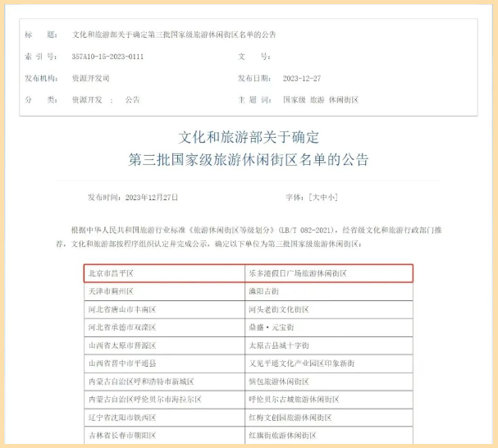The image size is (498, 448).
Task: Click the 呼伦贝尔古城旅游休闲街区 cell
Action: 294,400
